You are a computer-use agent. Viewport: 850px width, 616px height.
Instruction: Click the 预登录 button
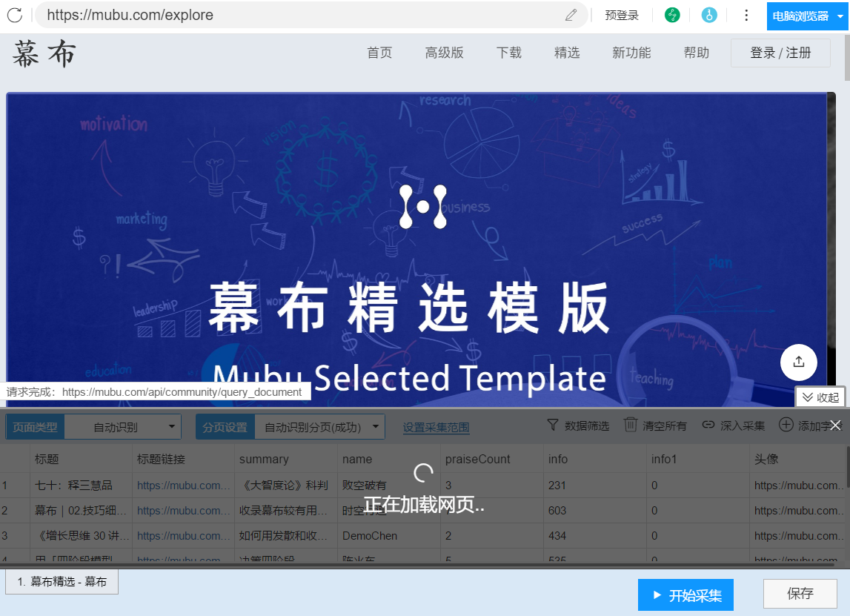click(x=622, y=15)
